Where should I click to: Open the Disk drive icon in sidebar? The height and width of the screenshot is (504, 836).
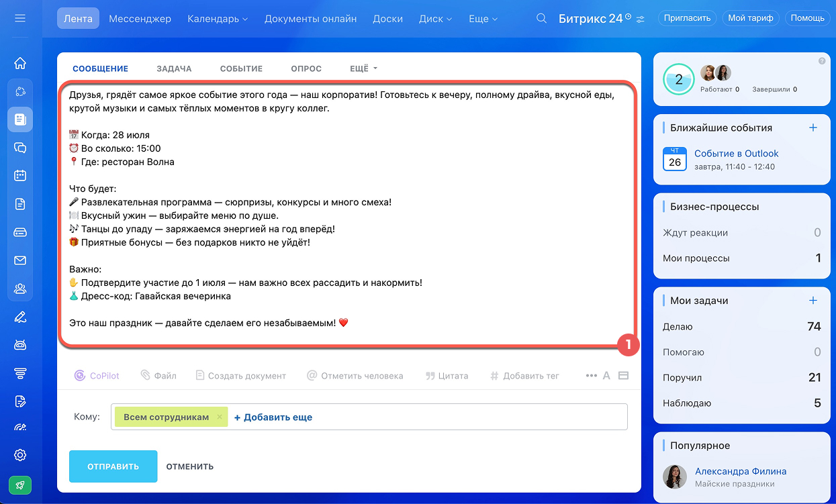tap(20, 232)
